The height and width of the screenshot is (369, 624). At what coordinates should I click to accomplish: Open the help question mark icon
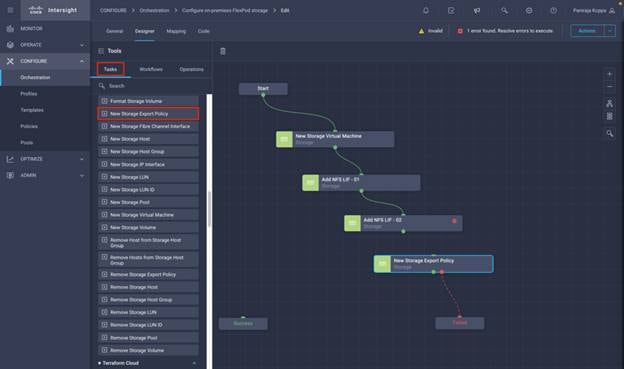(553, 11)
